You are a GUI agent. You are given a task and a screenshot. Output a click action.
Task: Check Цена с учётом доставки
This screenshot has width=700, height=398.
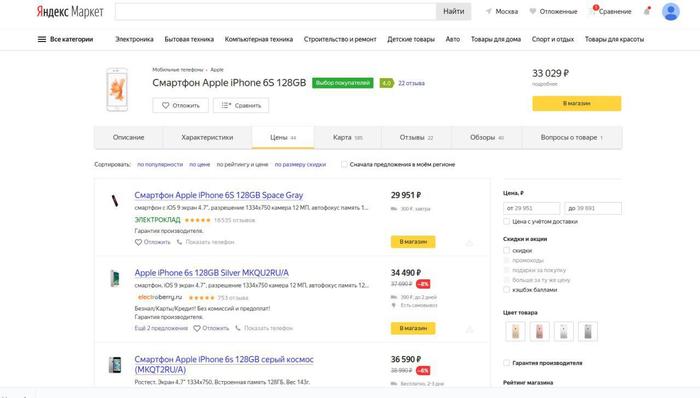click(x=506, y=221)
